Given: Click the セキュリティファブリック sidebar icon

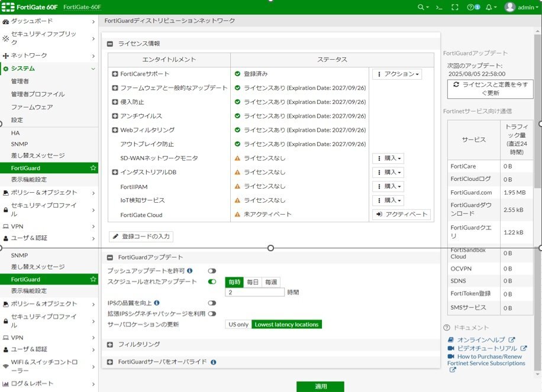Looking at the screenshot, I should pyautogui.click(x=5, y=38).
